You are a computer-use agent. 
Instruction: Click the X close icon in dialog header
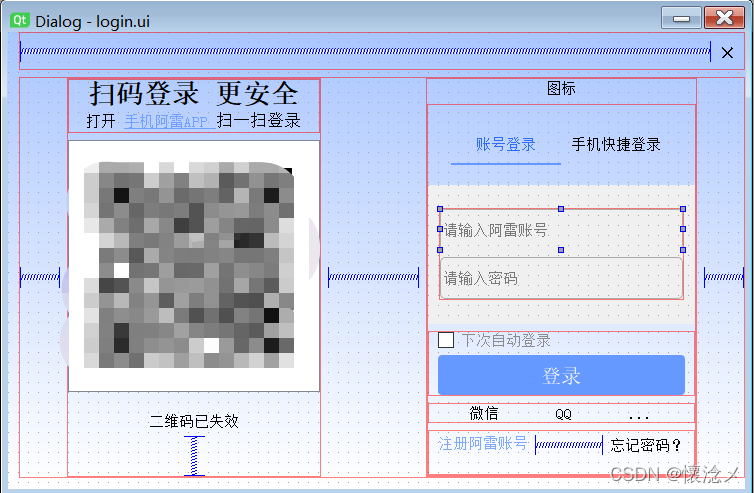point(727,52)
